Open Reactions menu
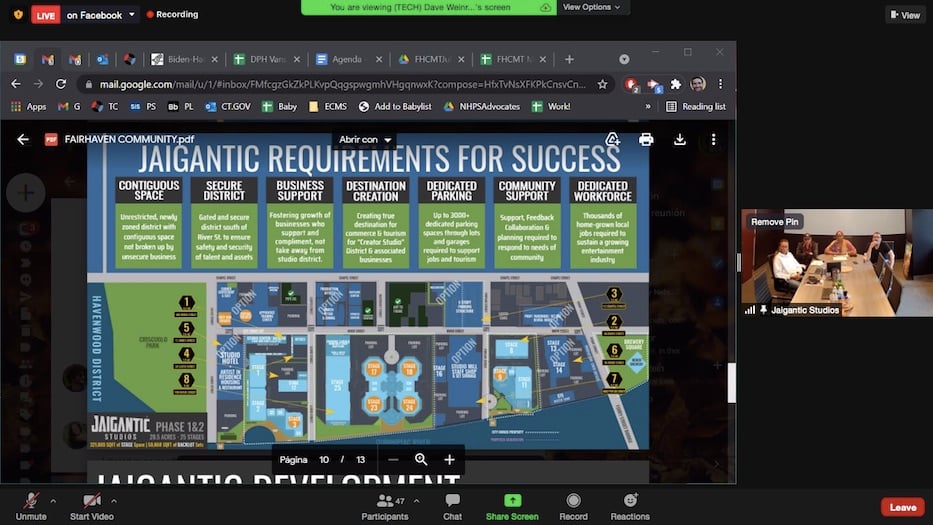This screenshot has width=933, height=525. pos(630,507)
